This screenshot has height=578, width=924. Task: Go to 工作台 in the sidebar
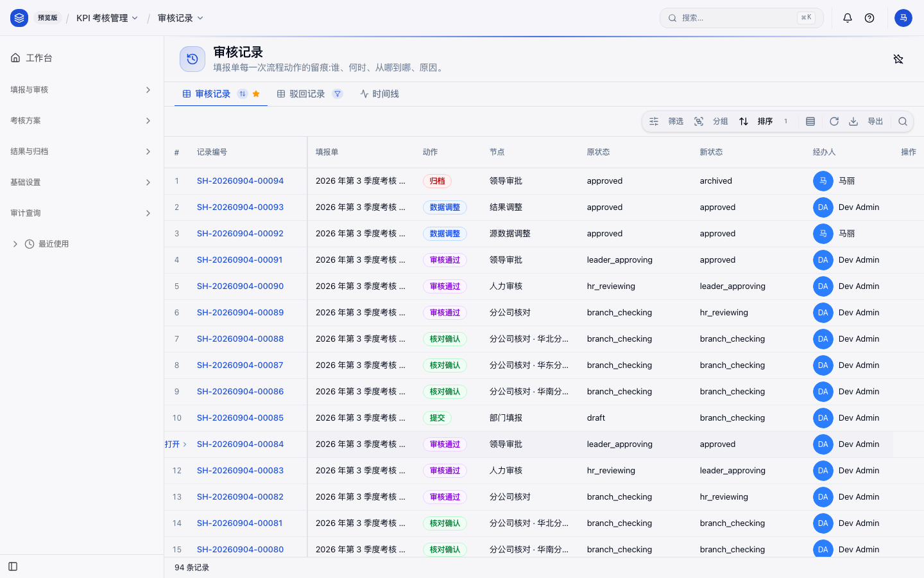[x=81, y=58]
